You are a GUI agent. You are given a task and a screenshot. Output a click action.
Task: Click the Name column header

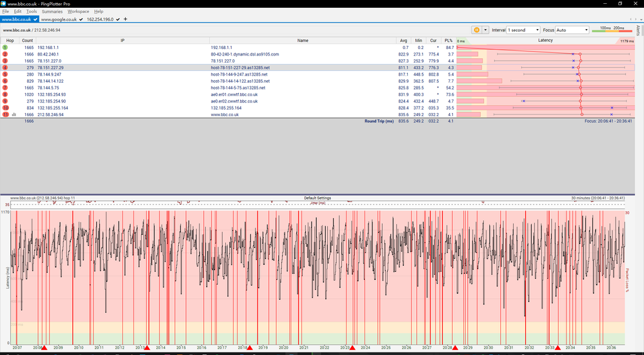[303, 41]
